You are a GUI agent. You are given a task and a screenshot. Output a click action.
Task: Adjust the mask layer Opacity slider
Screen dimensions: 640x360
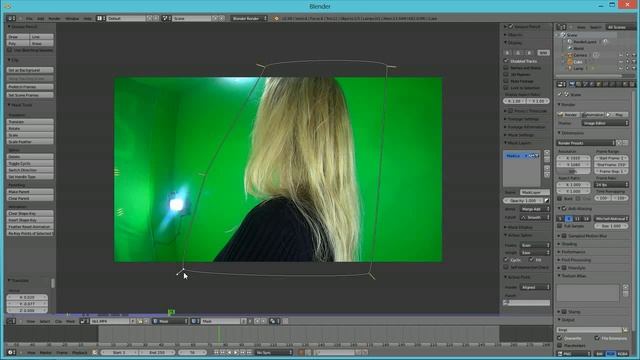523,201
